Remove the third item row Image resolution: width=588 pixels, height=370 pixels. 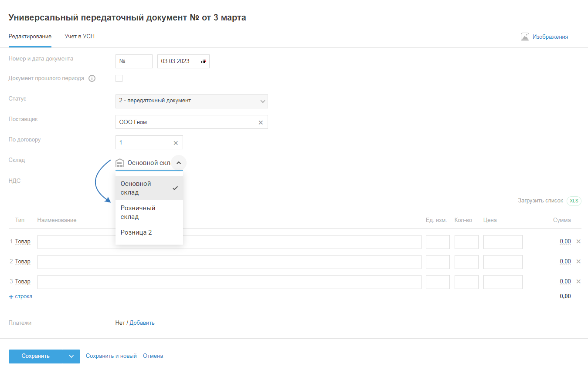tap(578, 282)
